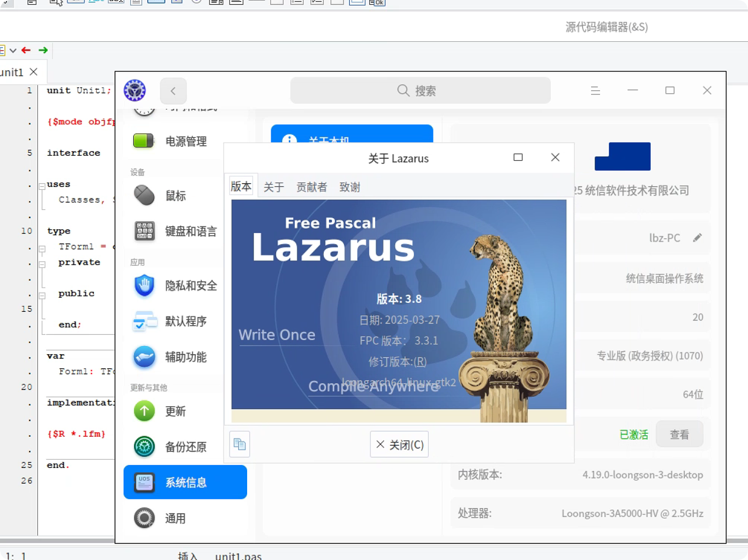
Task: Open 键盘和语言 keyboard and language settings
Action: click(x=185, y=231)
